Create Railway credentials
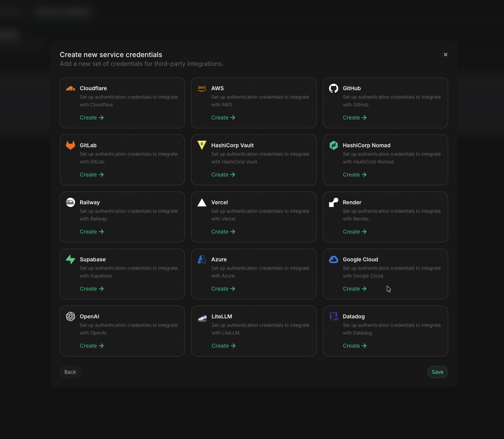This screenshot has height=439, width=504. click(x=92, y=232)
